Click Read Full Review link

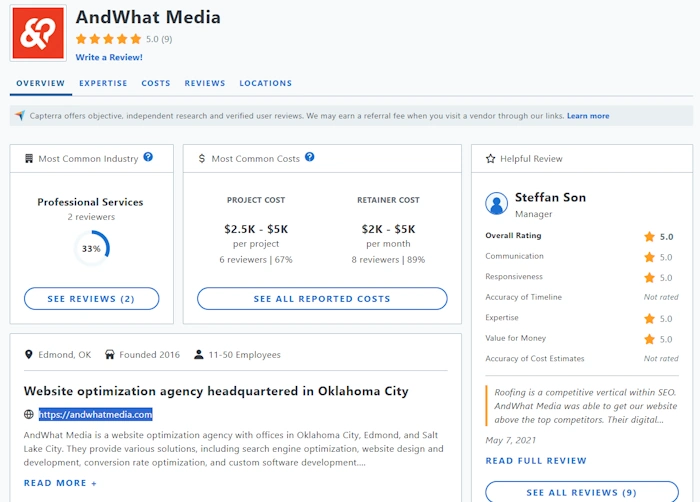(536, 460)
